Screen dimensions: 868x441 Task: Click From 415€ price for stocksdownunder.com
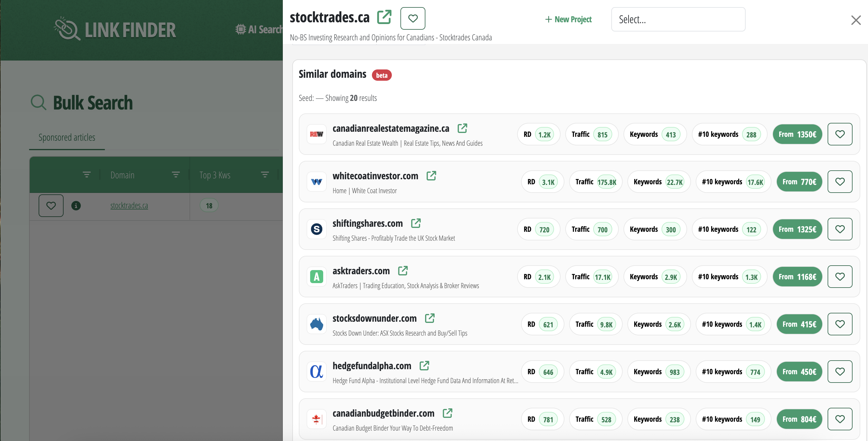(799, 324)
